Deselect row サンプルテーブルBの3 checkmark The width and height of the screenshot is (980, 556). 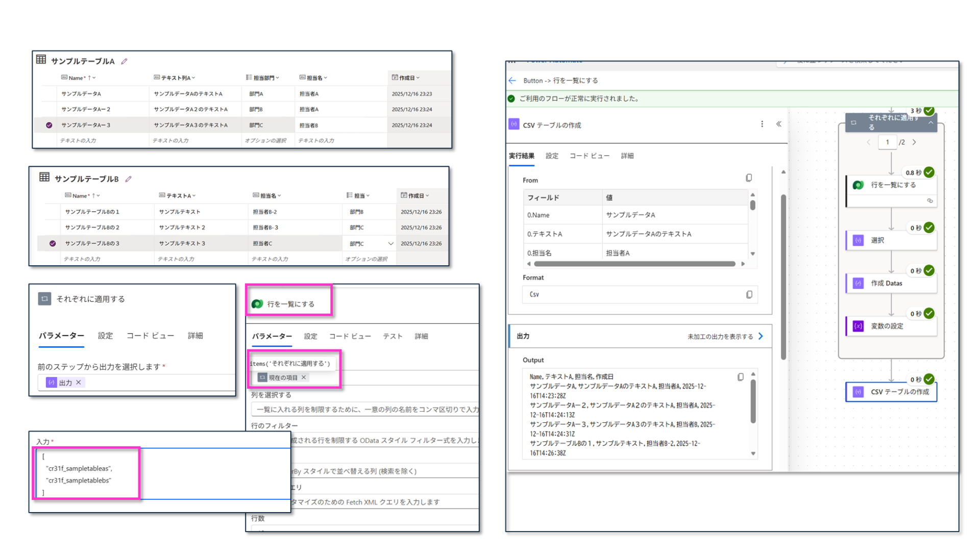pos(53,243)
